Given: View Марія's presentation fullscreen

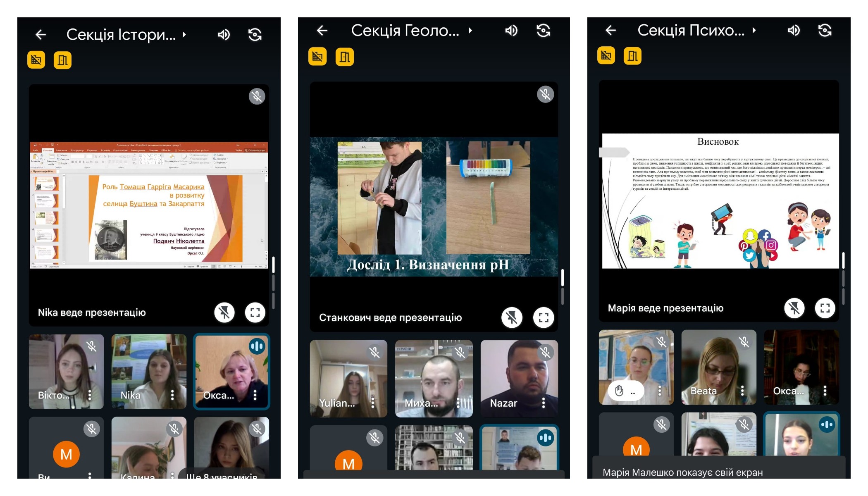Looking at the screenshot, I should [825, 308].
